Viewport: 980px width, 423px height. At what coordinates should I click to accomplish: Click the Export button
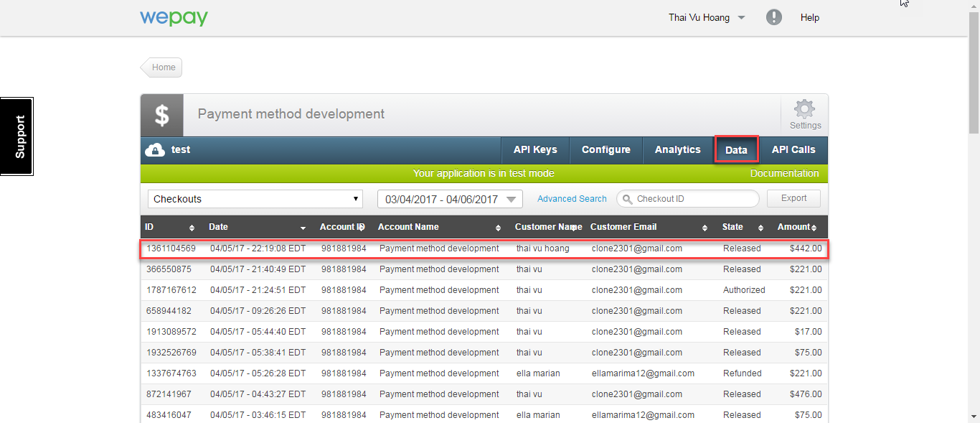tap(793, 198)
